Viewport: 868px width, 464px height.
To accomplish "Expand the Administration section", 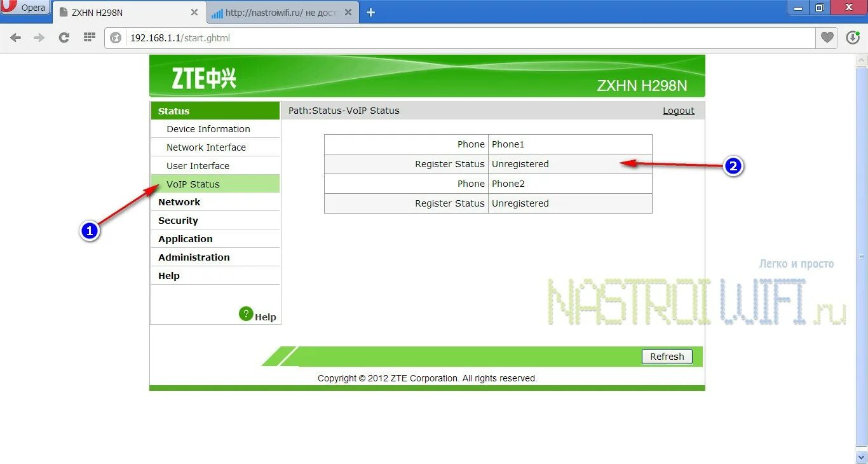I will 194,257.
